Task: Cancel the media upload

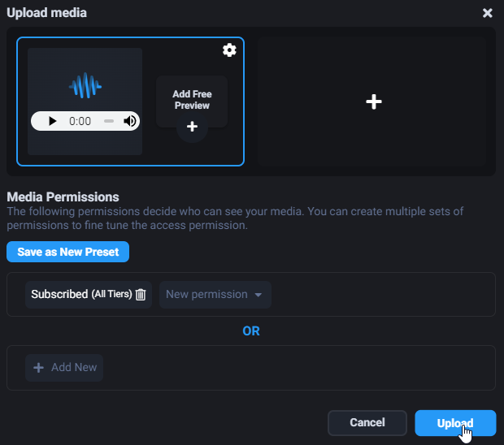Action: pyautogui.click(x=367, y=423)
